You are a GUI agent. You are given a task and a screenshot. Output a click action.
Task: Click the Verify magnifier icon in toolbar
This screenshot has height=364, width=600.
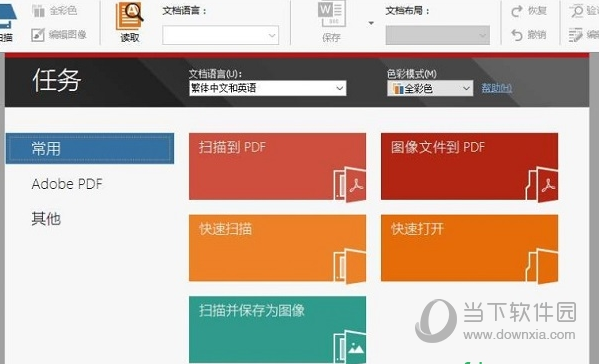pyautogui.click(x=576, y=11)
